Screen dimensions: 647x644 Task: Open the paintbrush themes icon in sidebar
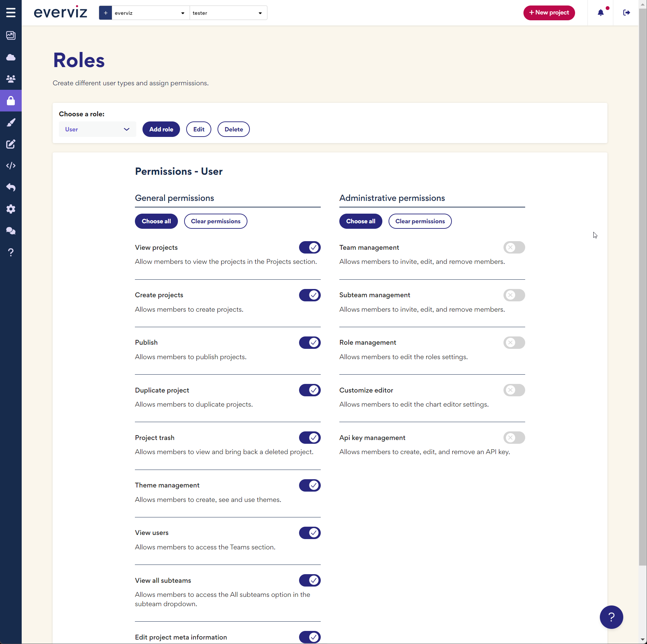(11, 122)
